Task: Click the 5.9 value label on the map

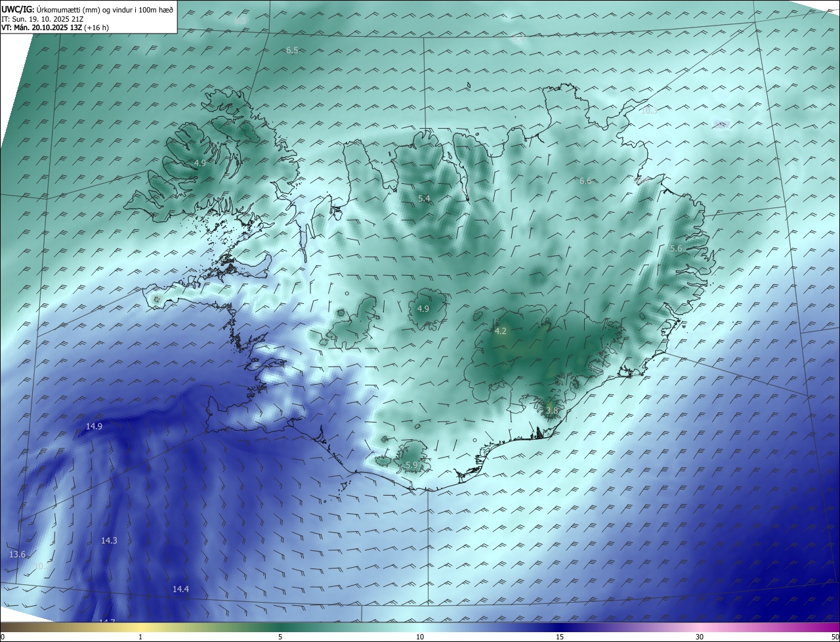Action: tap(411, 465)
